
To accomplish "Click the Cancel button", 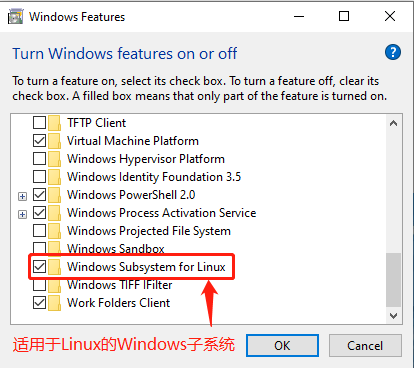I will pos(365,346).
